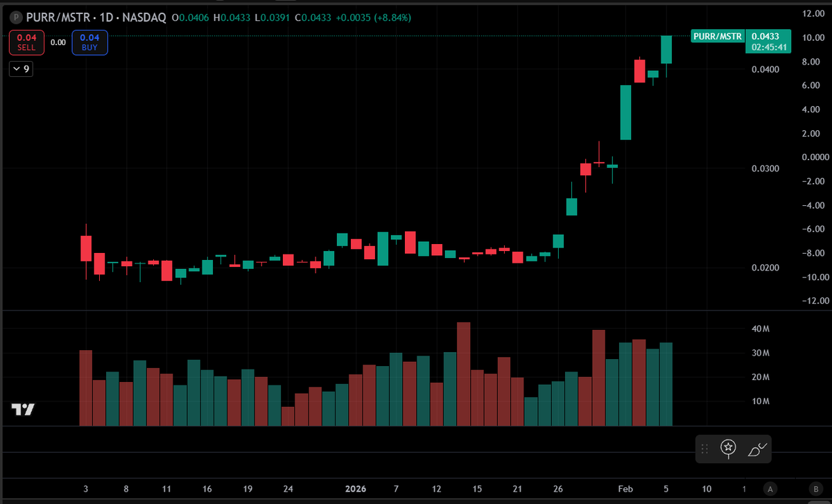The width and height of the screenshot is (832, 504).
Task: Click the round P symbol logo
Action: point(16,17)
